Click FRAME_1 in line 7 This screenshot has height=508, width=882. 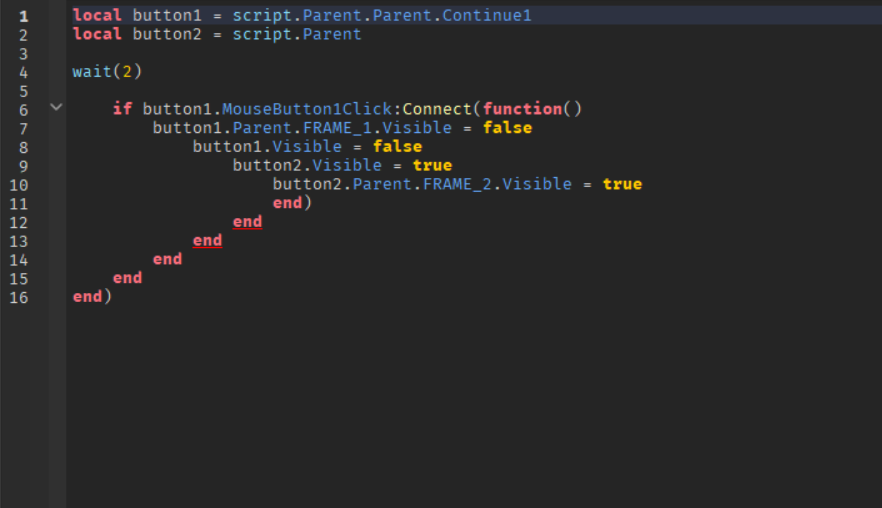[x=338, y=128]
